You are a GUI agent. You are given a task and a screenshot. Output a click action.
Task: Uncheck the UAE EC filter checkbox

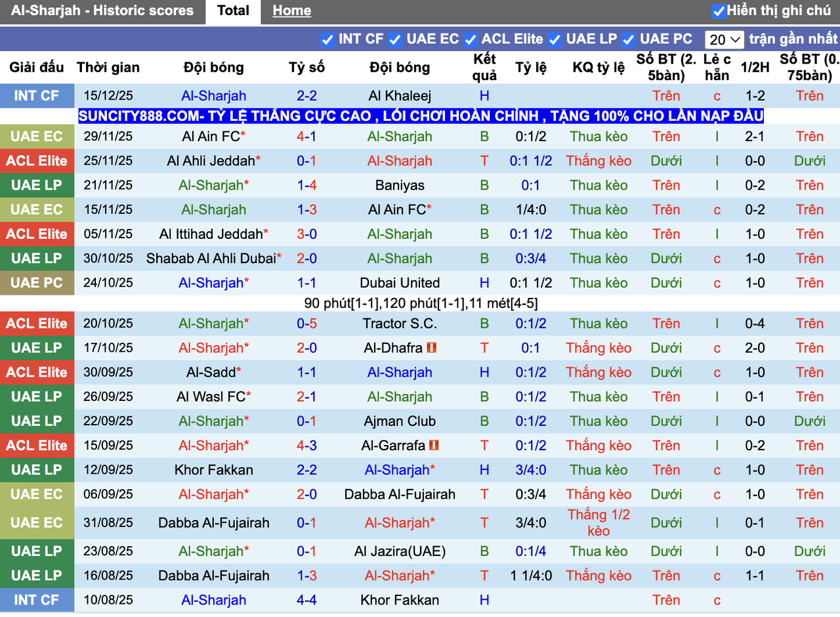click(x=394, y=39)
